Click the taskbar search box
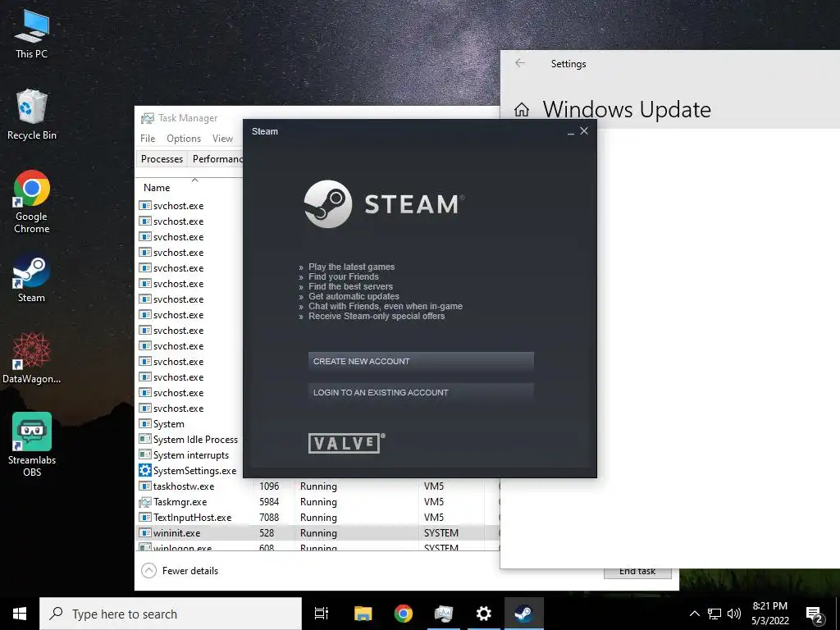This screenshot has height=630, width=840. pyautogui.click(x=171, y=614)
